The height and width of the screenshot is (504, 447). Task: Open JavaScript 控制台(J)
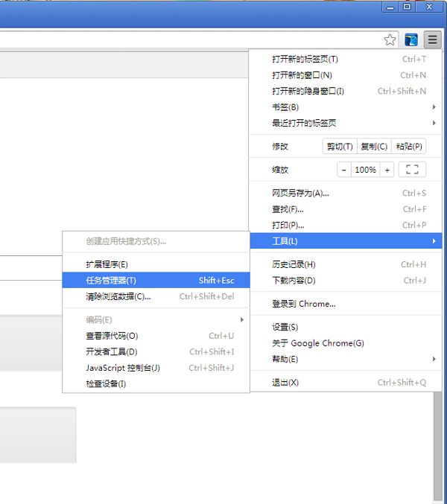tap(156, 368)
